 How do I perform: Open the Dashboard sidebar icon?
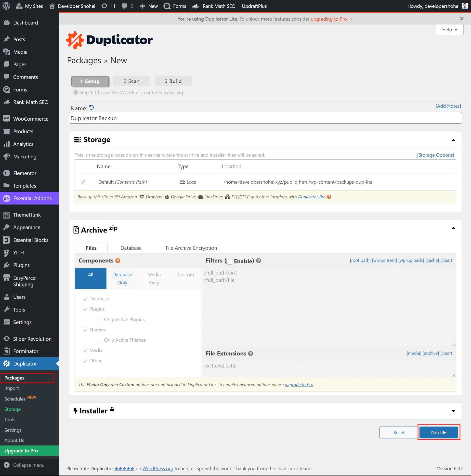pyautogui.click(x=7, y=23)
